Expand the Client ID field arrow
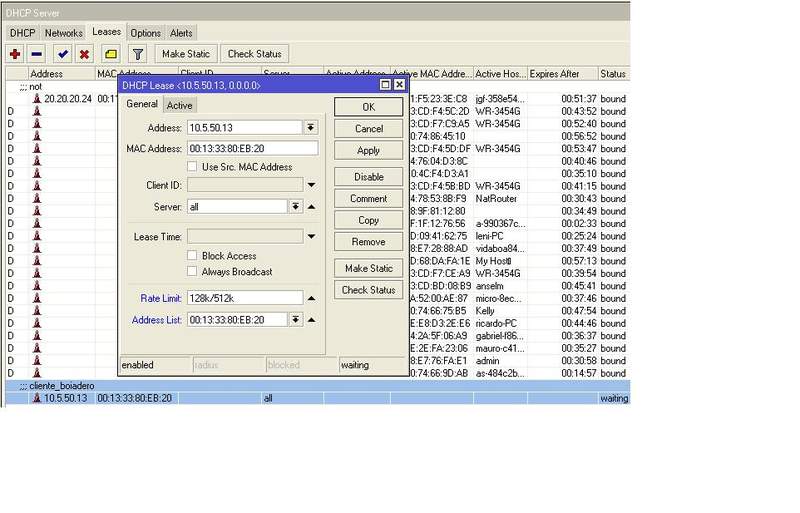 (x=311, y=185)
